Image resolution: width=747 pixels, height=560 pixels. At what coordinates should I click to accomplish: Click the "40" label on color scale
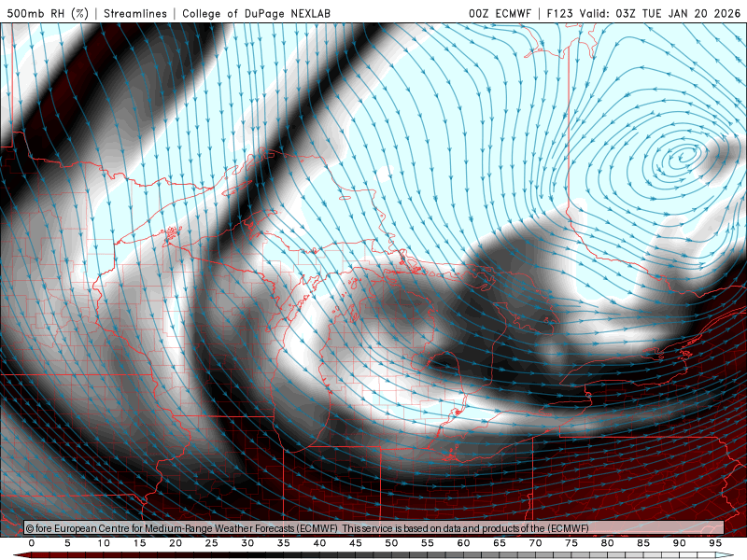tap(319, 543)
